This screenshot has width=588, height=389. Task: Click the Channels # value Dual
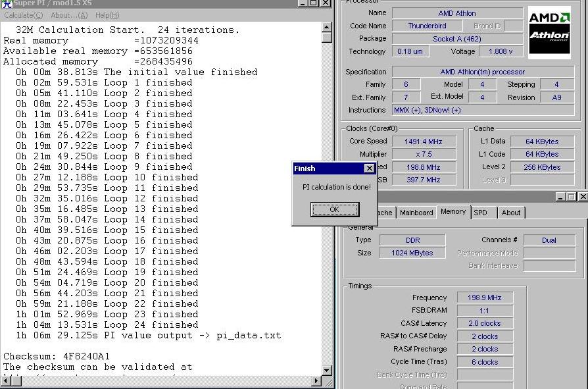(x=549, y=240)
